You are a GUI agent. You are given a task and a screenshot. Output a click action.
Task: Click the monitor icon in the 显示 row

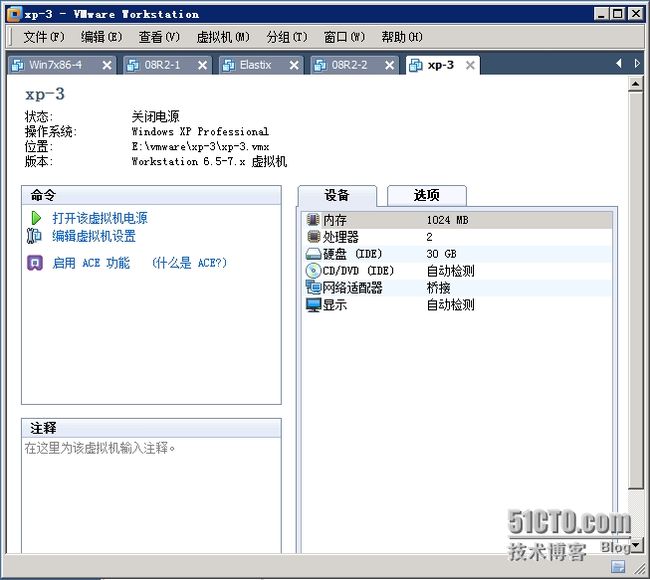point(313,305)
